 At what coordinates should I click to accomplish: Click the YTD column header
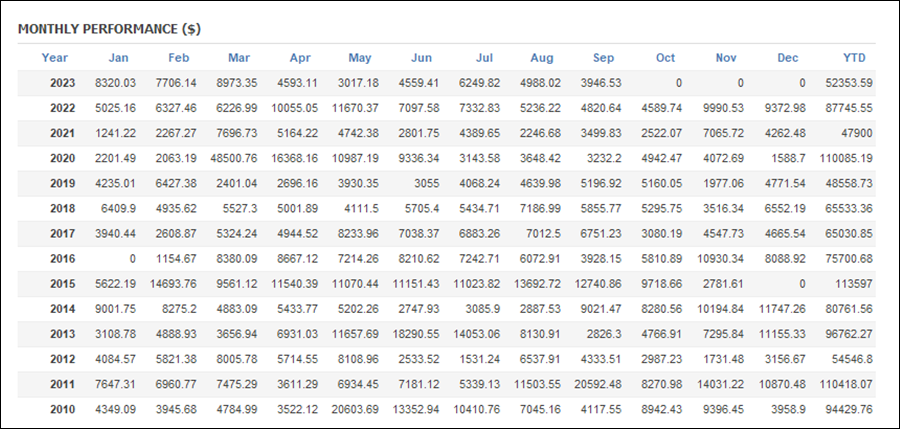click(854, 58)
